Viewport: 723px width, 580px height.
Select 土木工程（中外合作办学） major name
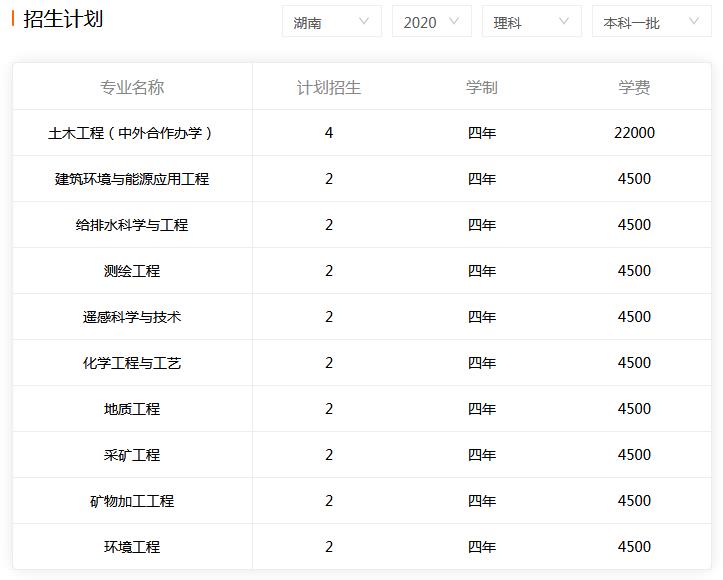click(132, 133)
